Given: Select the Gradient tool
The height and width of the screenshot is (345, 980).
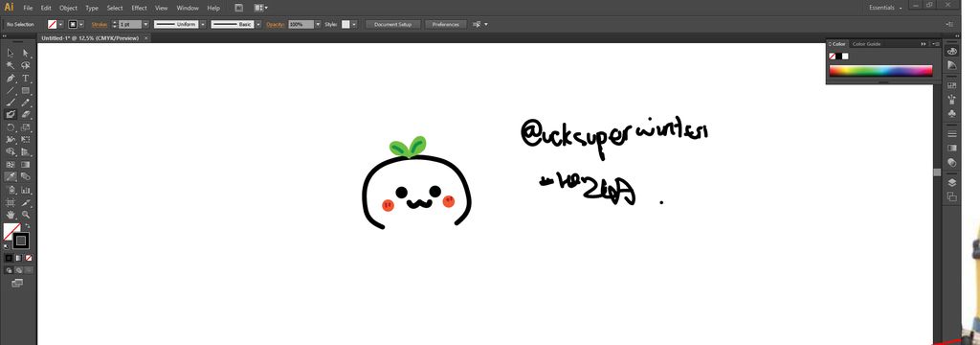Looking at the screenshot, I should click(26, 164).
